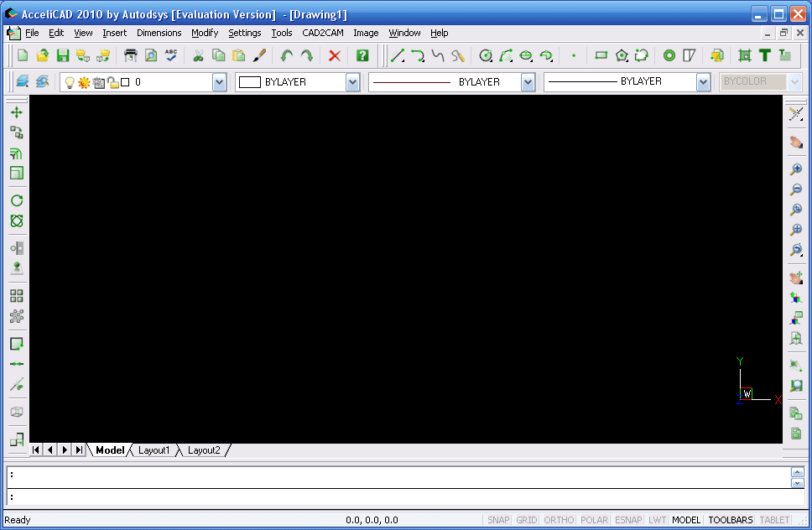This screenshot has height=530, width=812.
Task: Click the Print icon
Action: (x=131, y=55)
